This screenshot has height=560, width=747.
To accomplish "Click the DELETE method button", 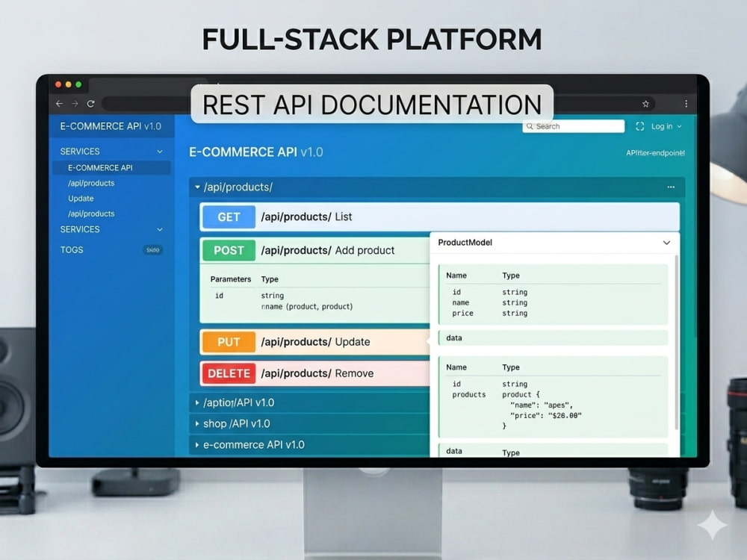I will (229, 373).
